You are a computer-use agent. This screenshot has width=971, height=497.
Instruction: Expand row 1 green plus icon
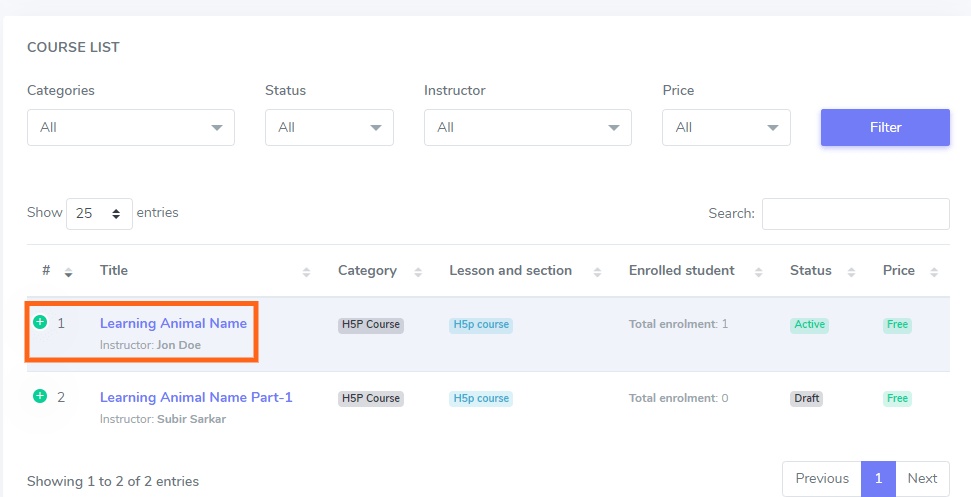tap(40, 322)
